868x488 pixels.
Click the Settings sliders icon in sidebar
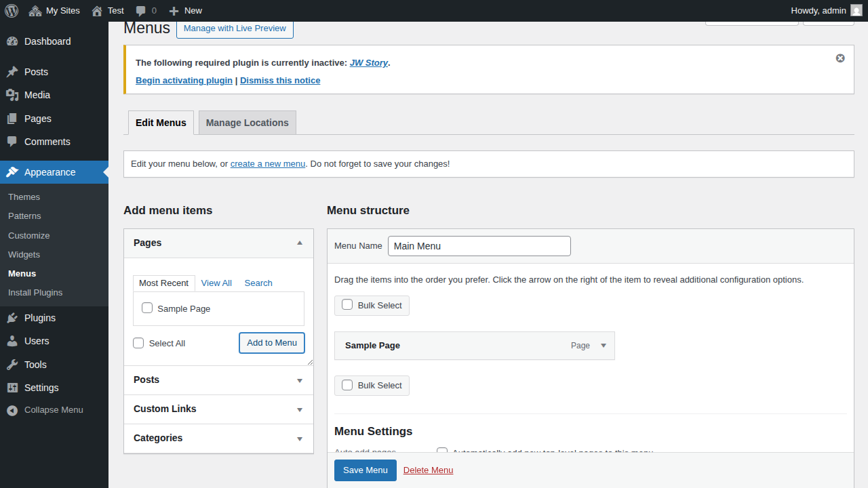[x=12, y=388]
